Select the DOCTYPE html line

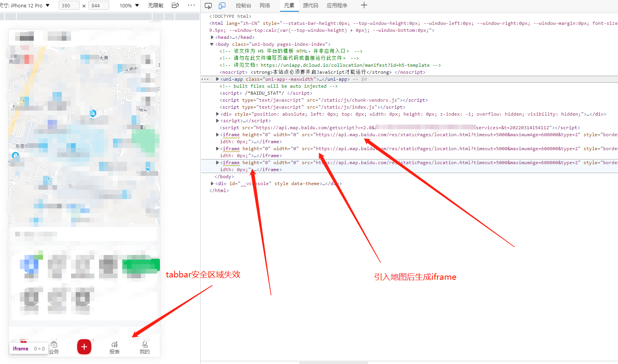[230, 16]
